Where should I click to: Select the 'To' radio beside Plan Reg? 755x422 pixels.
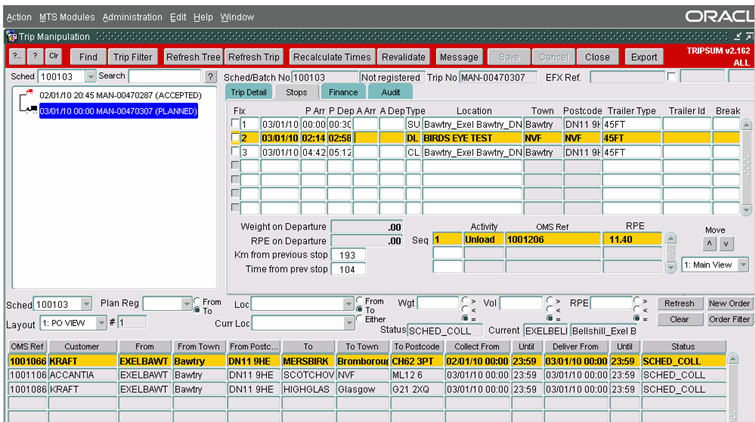(197, 310)
